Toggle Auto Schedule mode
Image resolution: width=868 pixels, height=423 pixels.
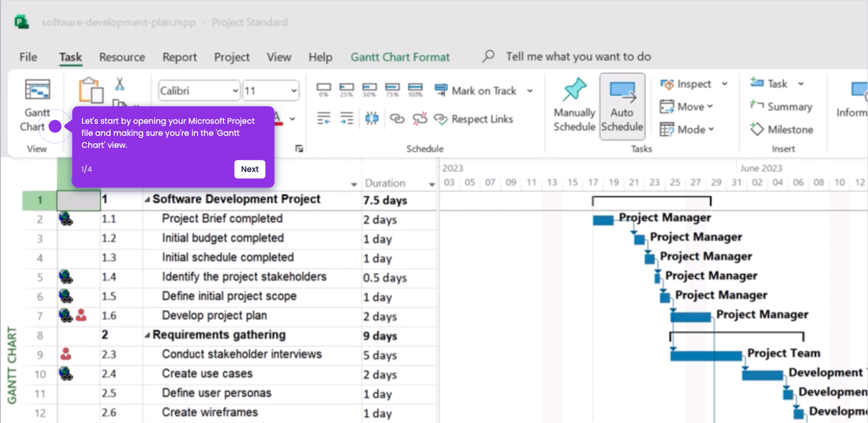(x=622, y=106)
